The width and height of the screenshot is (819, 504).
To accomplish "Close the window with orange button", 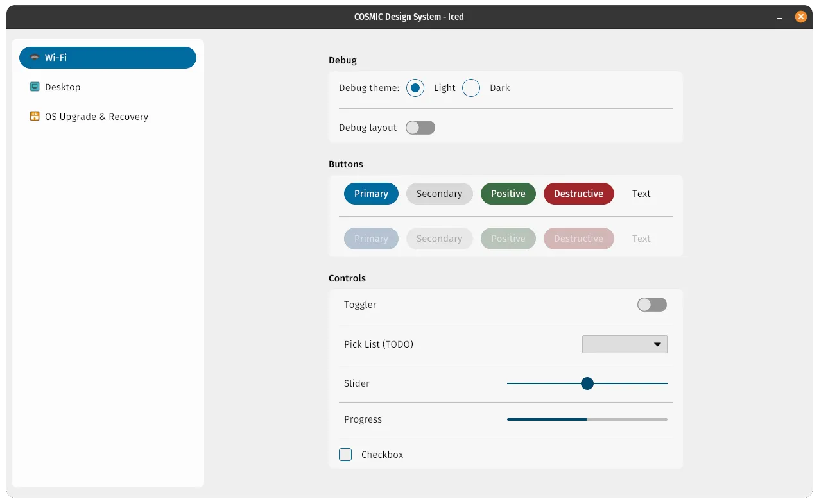I will pyautogui.click(x=801, y=17).
